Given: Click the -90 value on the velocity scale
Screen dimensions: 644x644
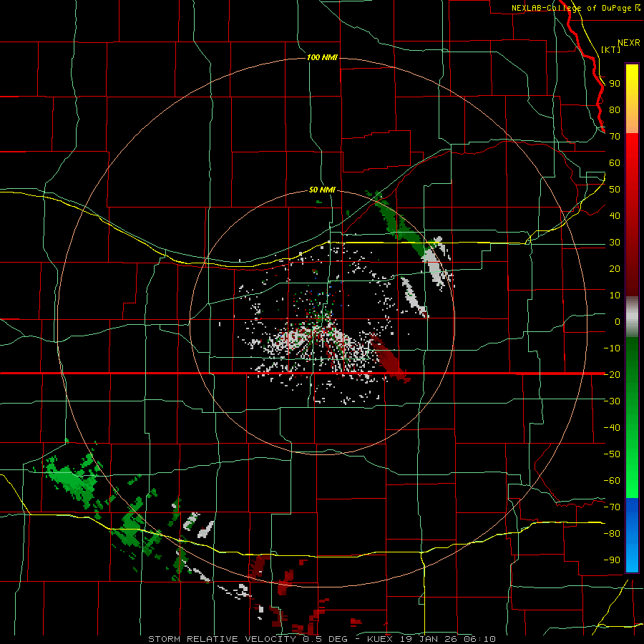Looking at the screenshot, I should 612,560.
